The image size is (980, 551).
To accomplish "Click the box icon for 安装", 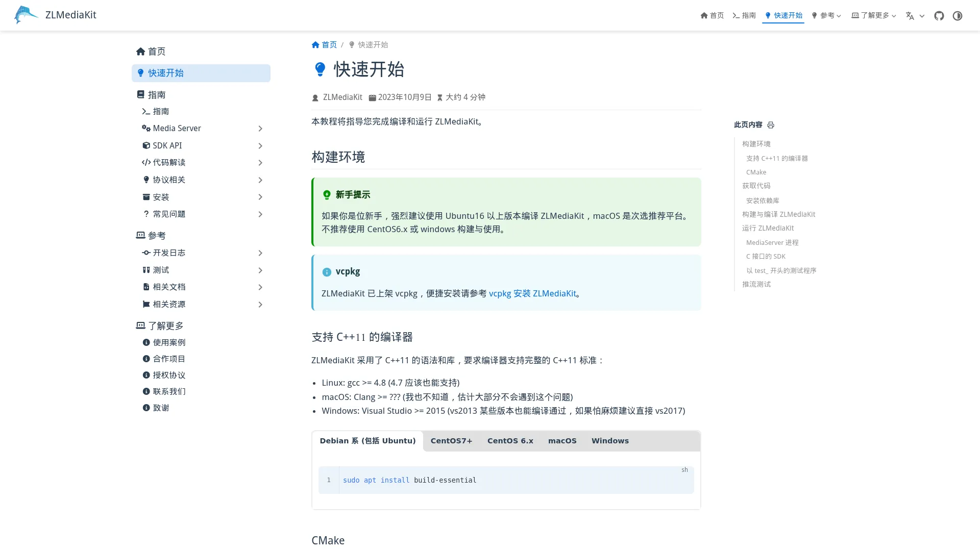I will pyautogui.click(x=146, y=197).
